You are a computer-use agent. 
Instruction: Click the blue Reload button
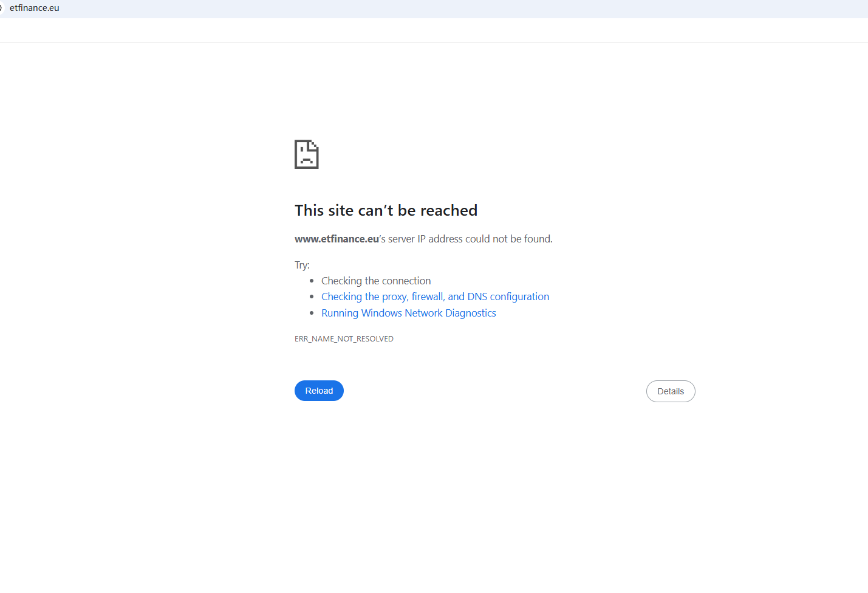click(319, 391)
